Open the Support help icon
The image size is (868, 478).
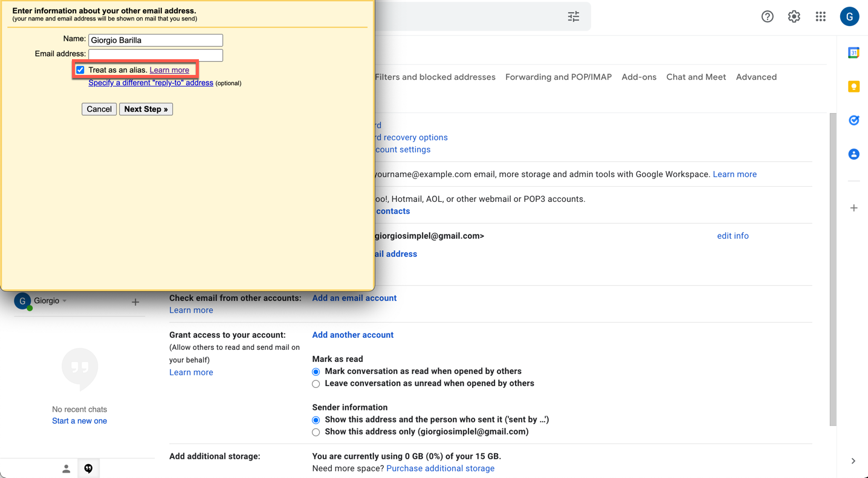(x=768, y=16)
